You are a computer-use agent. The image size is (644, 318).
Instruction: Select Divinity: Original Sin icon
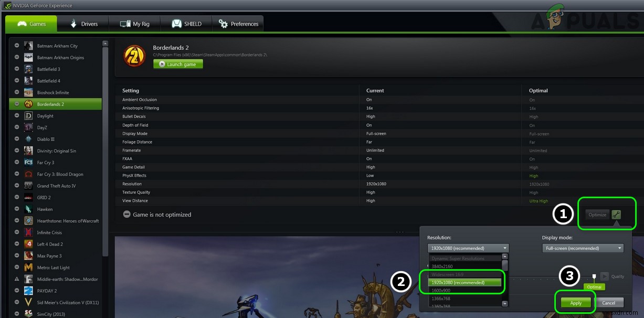[x=28, y=151]
